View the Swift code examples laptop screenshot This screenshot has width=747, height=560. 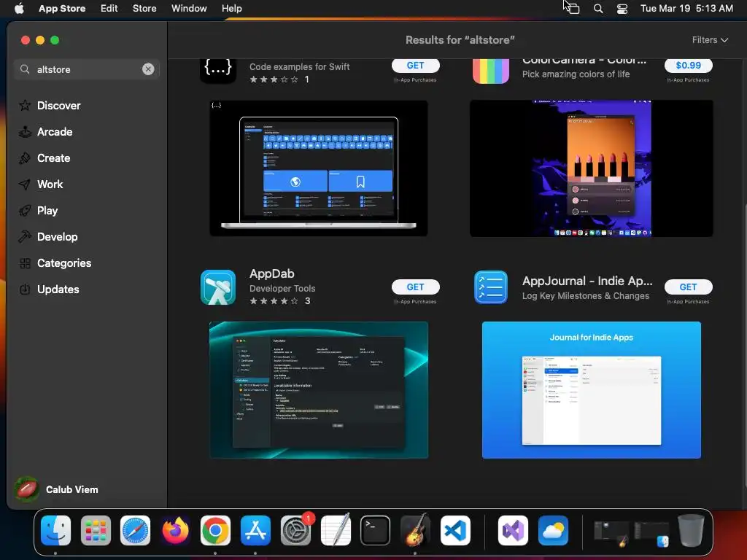point(319,168)
